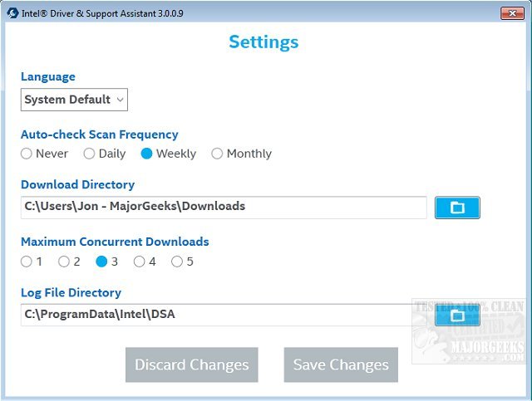532x401 pixels.
Task: Click Discard Changes button
Action: coord(192,364)
